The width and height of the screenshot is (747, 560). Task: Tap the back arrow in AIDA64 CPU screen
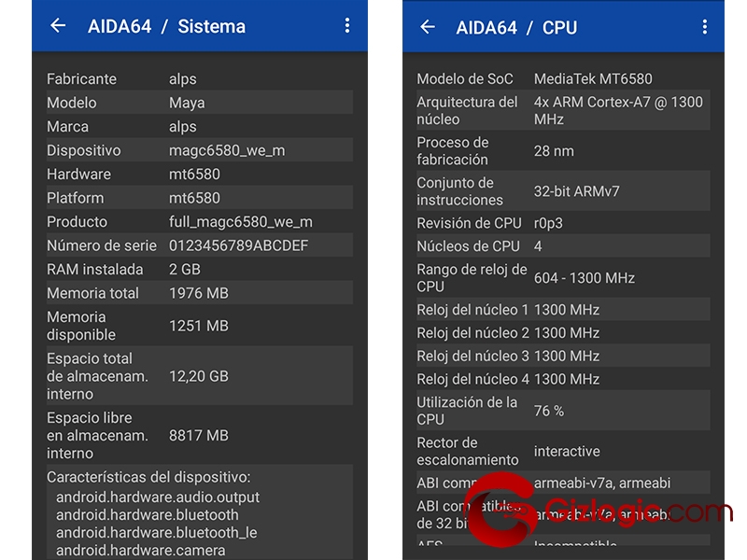428,27
